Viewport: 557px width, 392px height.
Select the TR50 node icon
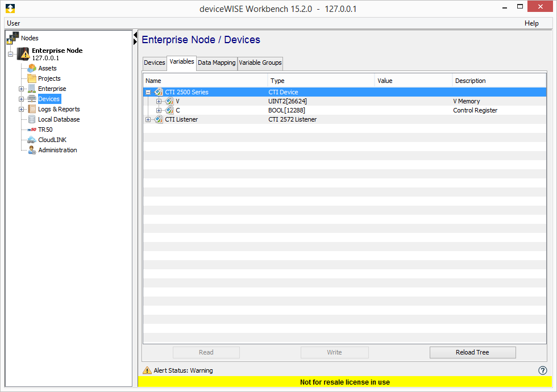(x=33, y=129)
